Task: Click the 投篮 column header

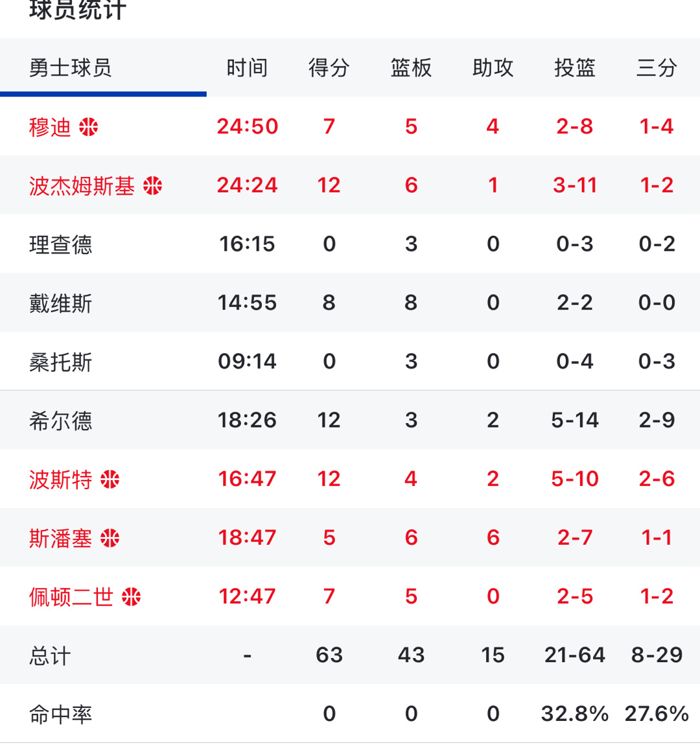Action: 574,67
